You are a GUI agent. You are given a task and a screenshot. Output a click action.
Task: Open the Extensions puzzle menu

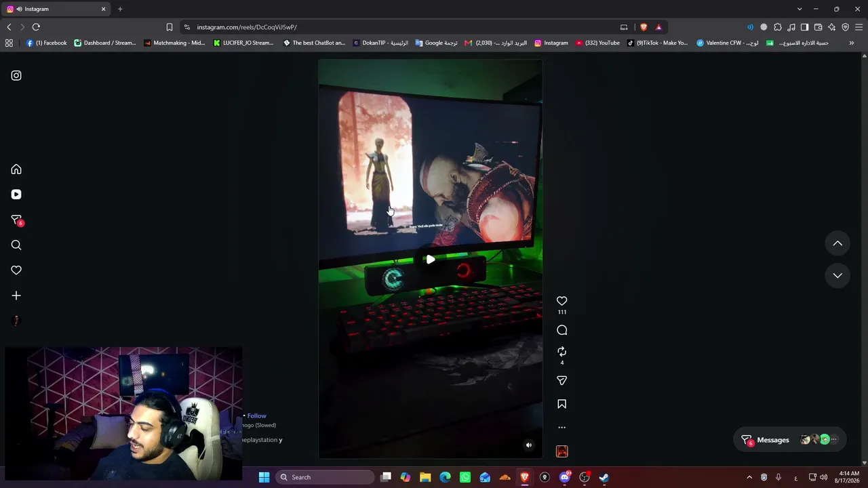[778, 27]
